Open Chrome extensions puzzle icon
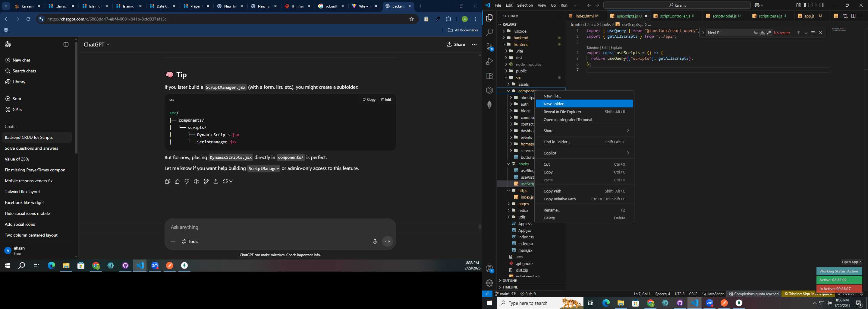868x309 pixels. [449, 19]
